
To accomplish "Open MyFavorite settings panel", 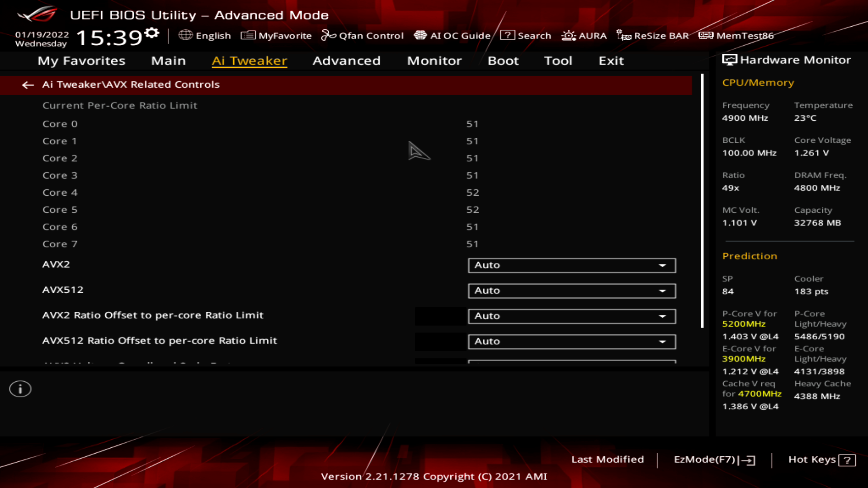I will pos(276,36).
